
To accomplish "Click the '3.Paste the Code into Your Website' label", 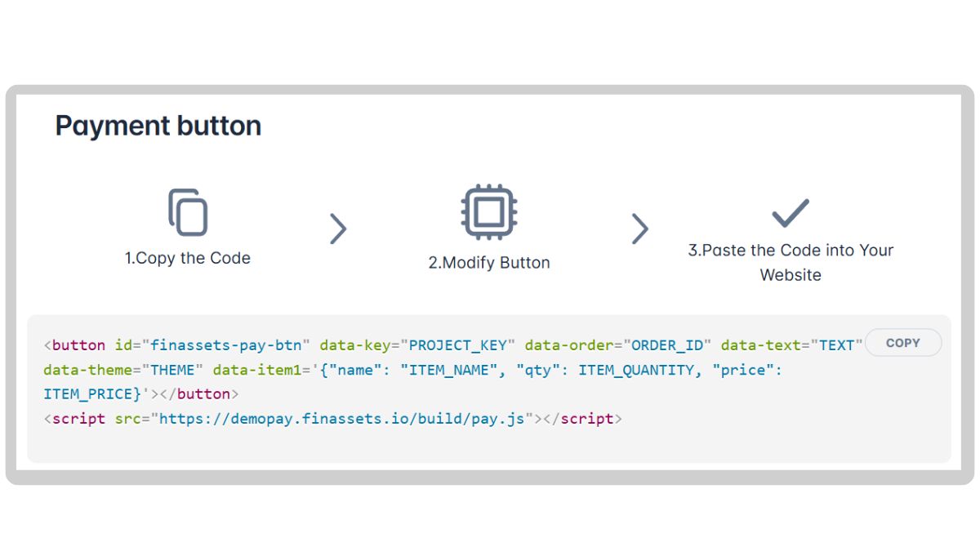I will 791,262.
